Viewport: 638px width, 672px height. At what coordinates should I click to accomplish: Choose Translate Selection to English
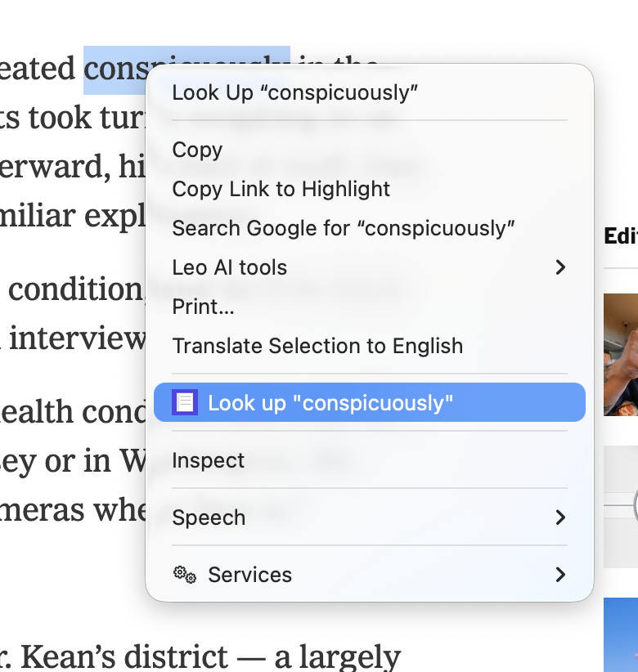click(x=370, y=346)
